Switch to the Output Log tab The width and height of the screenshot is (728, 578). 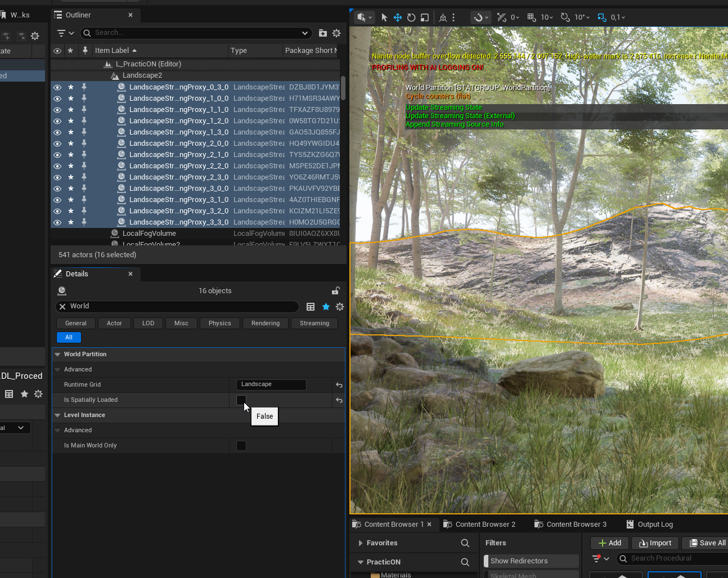click(x=654, y=525)
